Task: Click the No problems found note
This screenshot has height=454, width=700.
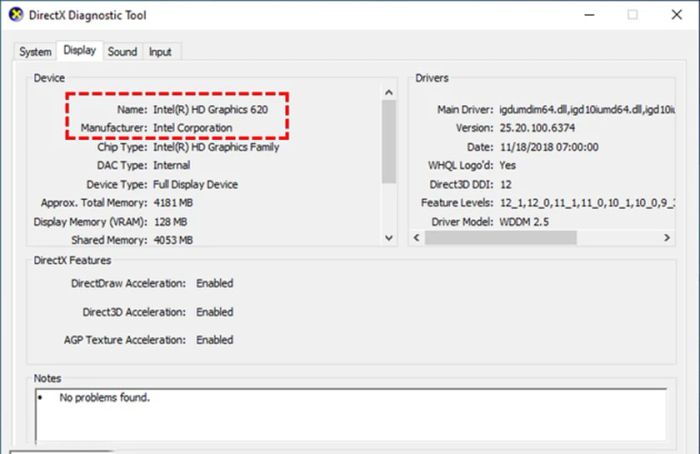Action: click(x=104, y=397)
